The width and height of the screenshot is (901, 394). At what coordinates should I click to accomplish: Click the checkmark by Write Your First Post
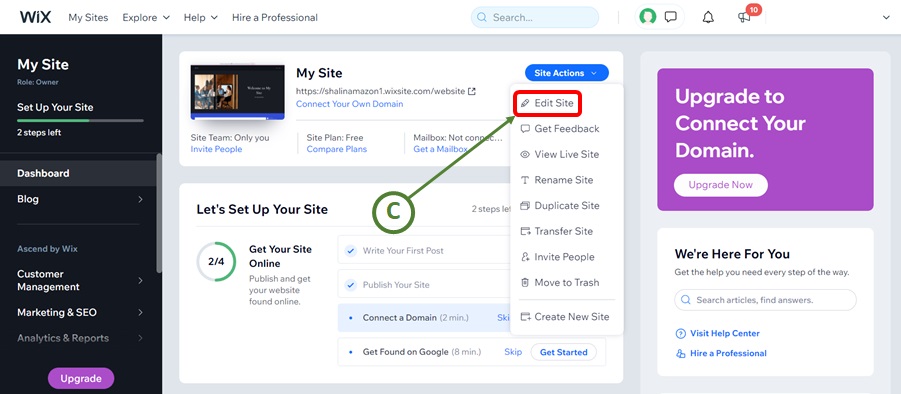(x=350, y=251)
